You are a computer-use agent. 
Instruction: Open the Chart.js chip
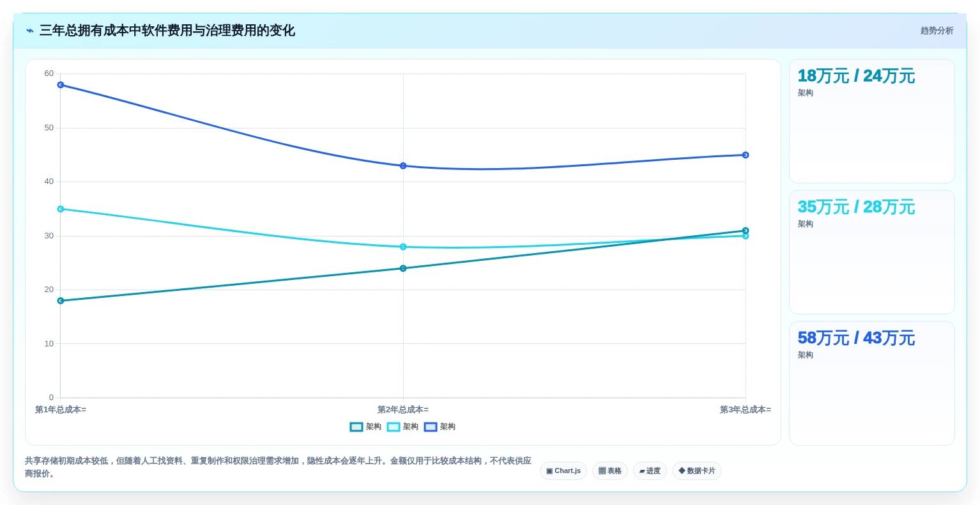[x=563, y=471]
